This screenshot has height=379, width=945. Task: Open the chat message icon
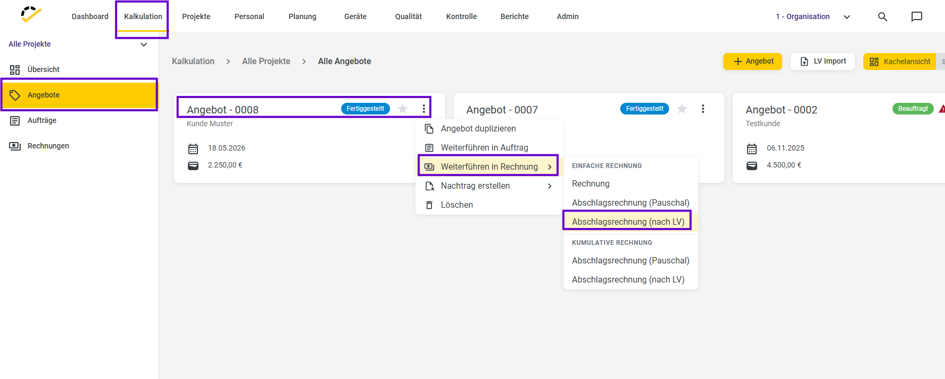[x=917, y=17]
